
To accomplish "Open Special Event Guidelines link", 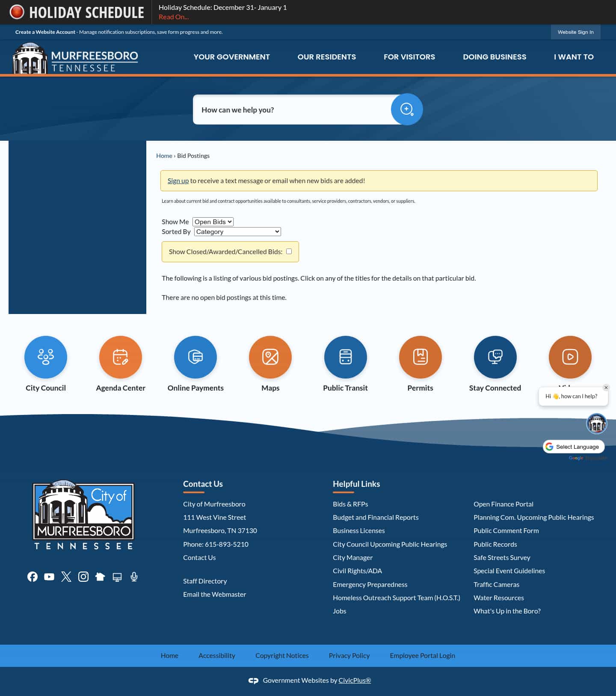I will point(509,571).
